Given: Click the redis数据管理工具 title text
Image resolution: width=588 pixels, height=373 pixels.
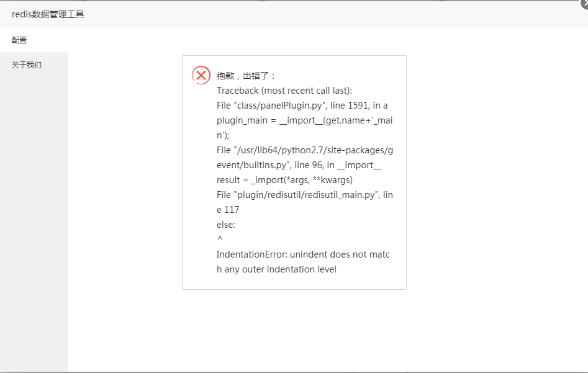Looking at the screenshot, I should 48,14.
